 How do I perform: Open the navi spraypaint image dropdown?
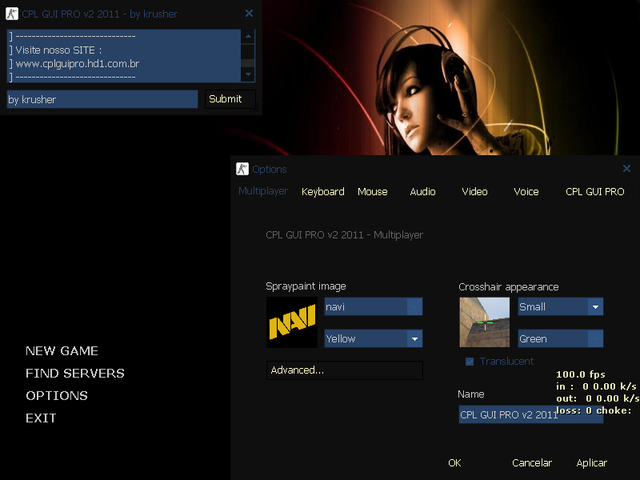(x=414, y=307)
